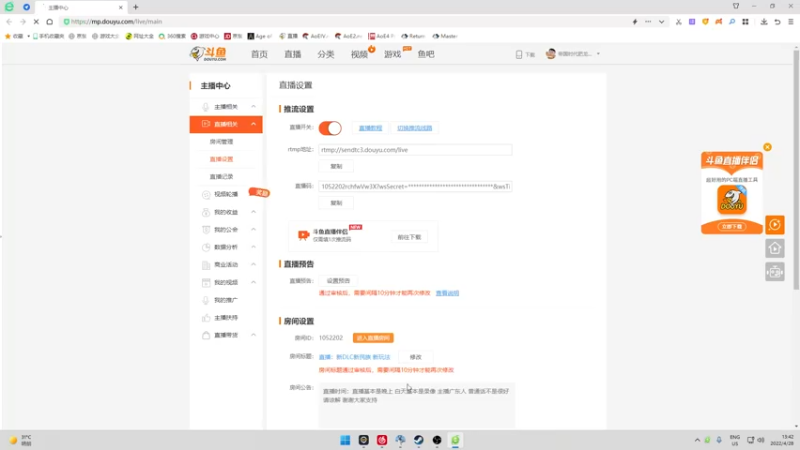This screenshot has width=800, height=450.
Task: Click the 设置预告 button
Action: 338,281
